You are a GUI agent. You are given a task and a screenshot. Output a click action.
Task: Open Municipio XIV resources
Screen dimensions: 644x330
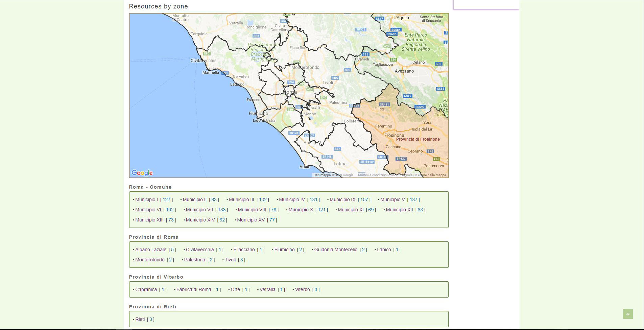point(200,220)
